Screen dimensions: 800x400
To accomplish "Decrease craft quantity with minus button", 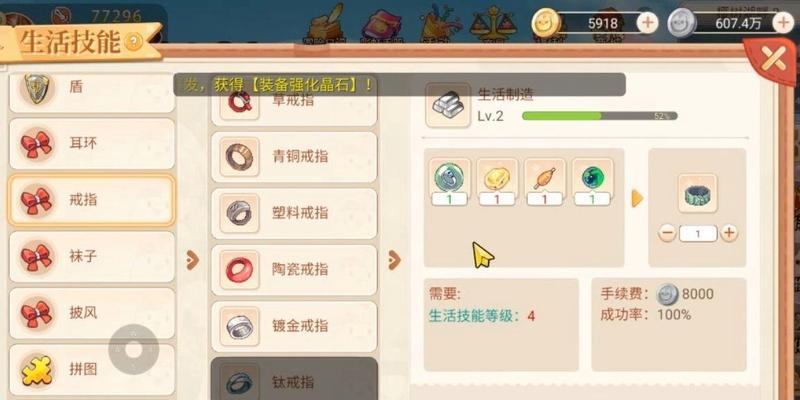I will pos(667,234).
